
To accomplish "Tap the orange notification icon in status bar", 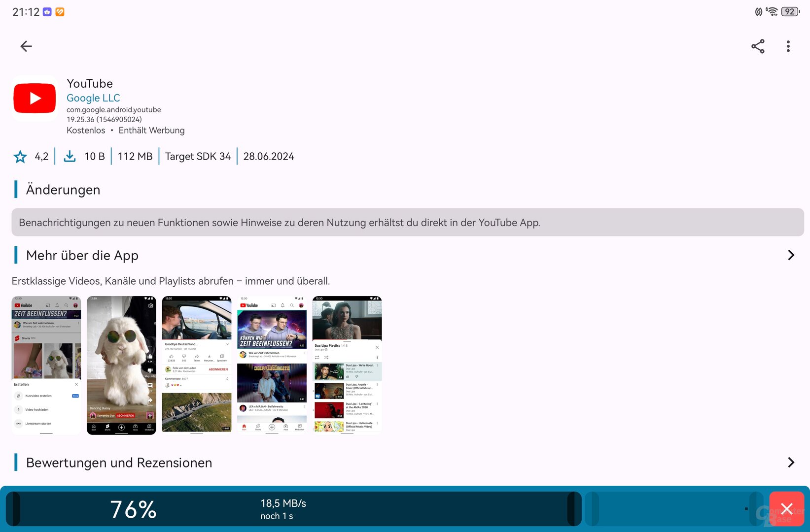I will pyautogui.click(x=60, y=12).
